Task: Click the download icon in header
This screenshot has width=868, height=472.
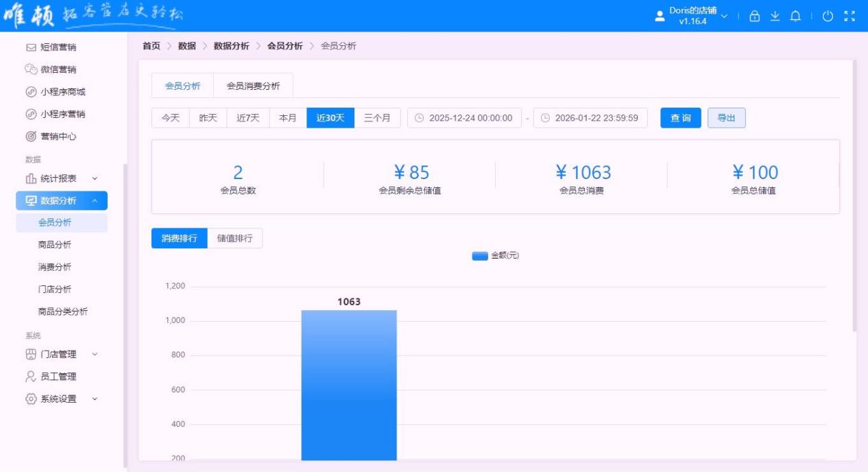Action: pos(775,16)
